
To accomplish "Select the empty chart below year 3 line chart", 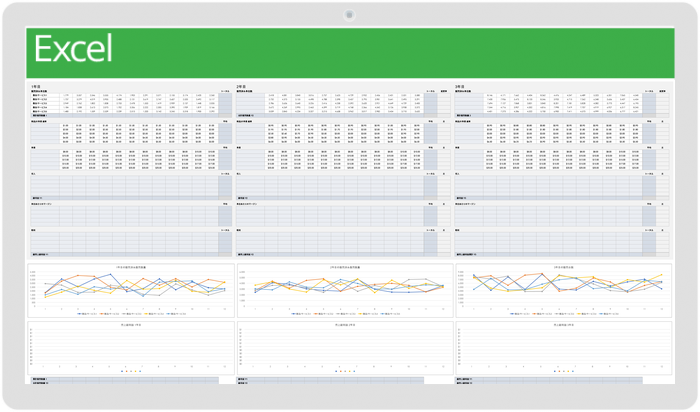I will [x=563, y=348].
